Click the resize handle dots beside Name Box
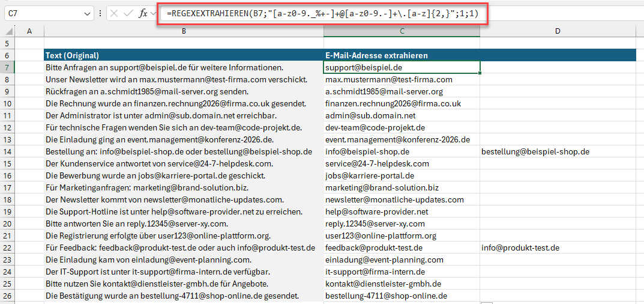The image size is (644, 304). [x=100, y=13]
